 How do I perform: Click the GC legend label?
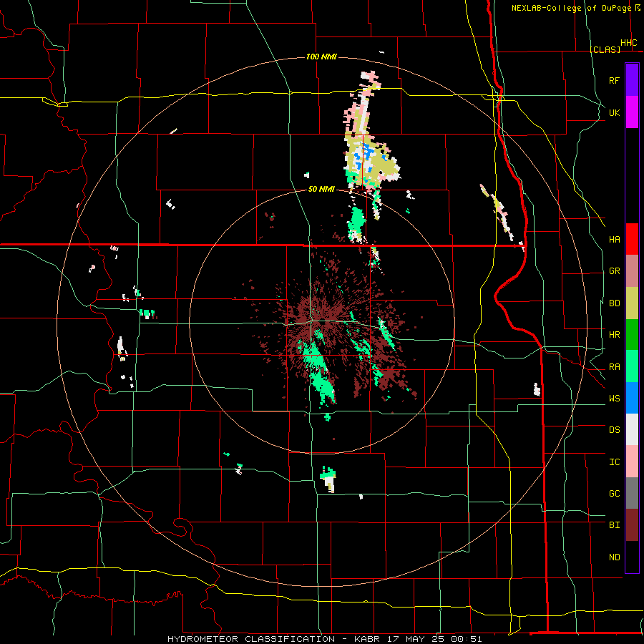[614, 494]
